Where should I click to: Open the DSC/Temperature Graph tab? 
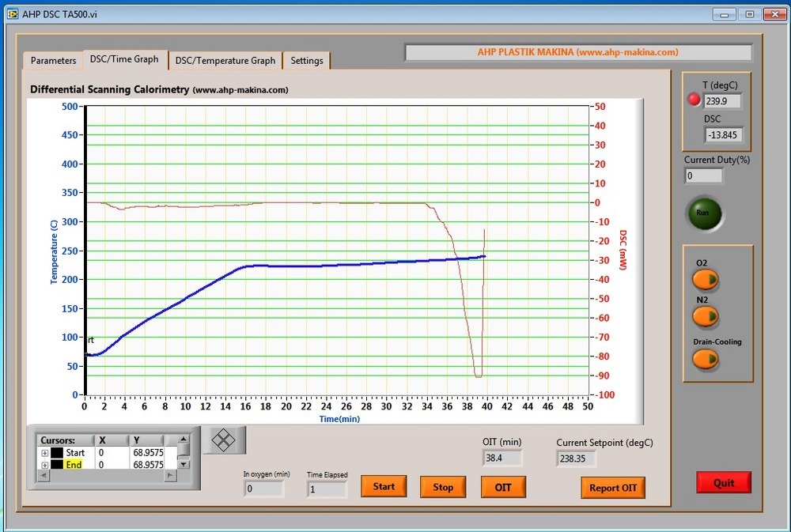(225, 61)
